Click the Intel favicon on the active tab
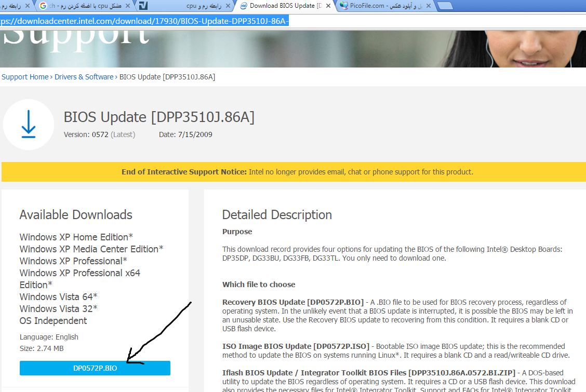 tap(243, 6)
